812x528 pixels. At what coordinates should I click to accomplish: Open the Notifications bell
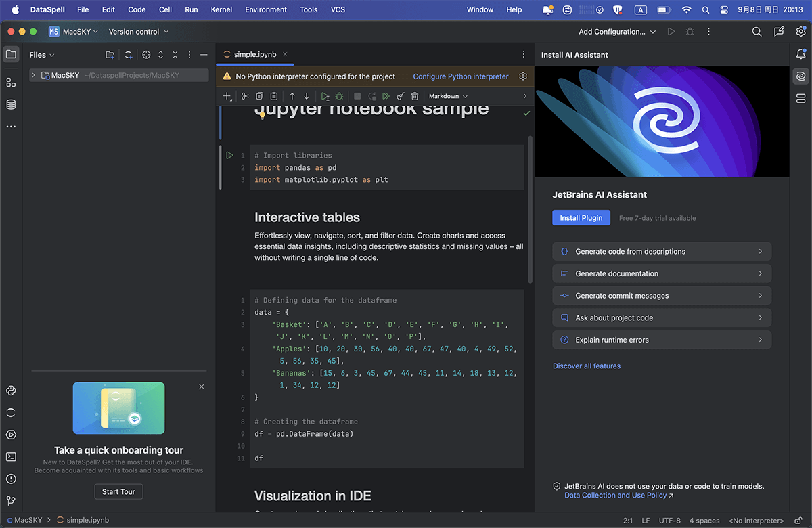pyautogui.click(x=801, y=54)
